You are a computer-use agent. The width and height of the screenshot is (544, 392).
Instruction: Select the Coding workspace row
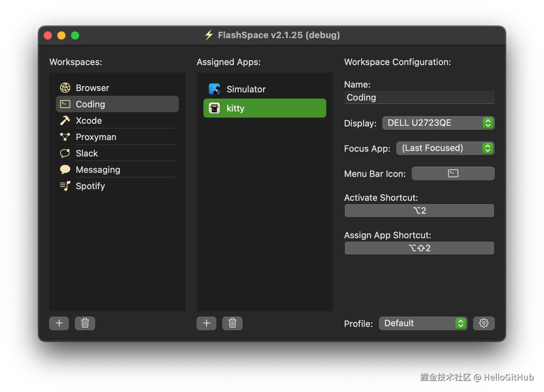coord(117,104)
